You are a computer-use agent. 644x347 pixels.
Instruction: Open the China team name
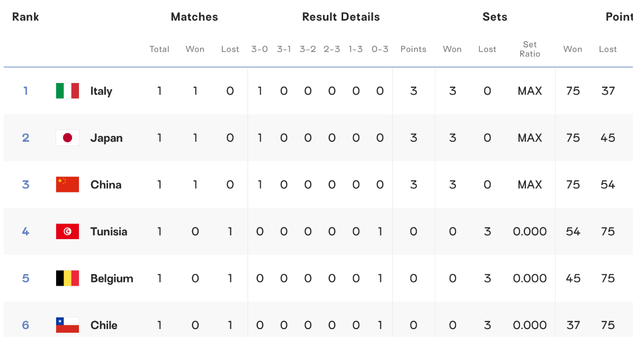click(106, 185)
